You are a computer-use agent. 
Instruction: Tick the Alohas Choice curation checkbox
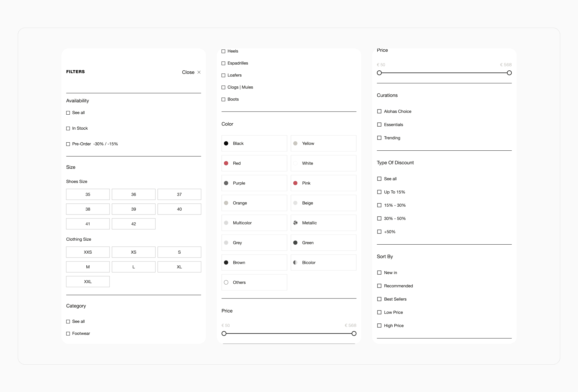pos(379,111)
